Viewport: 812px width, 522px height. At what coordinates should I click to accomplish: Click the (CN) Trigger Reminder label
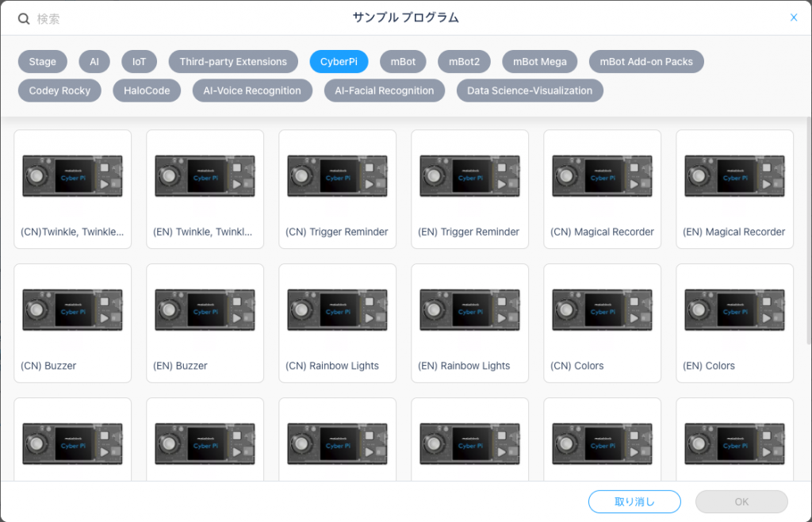point(336,232)
